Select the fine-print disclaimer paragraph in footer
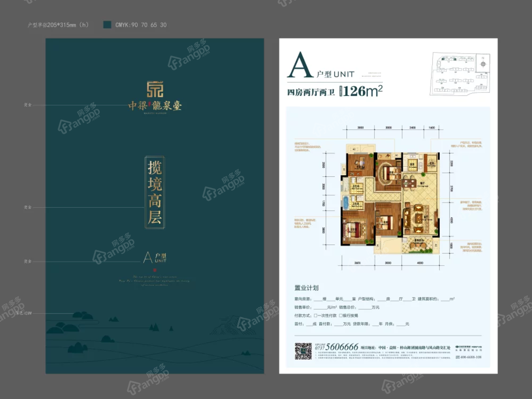 coord(383,355)
